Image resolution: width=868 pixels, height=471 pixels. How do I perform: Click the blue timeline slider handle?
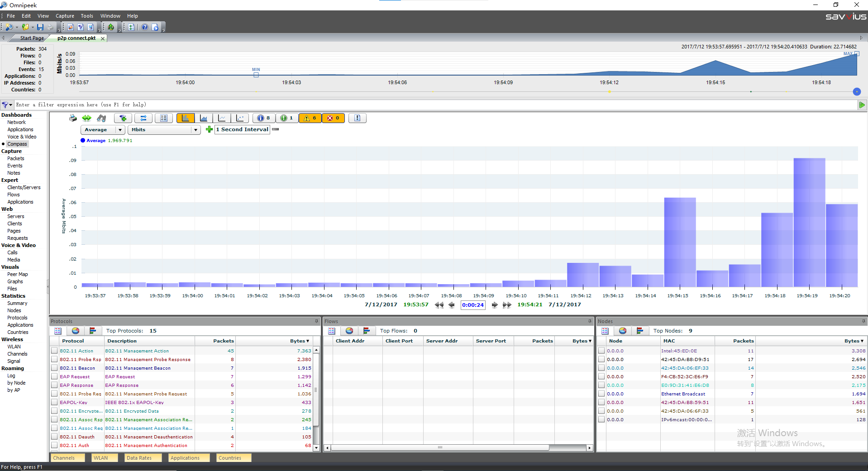857,92
